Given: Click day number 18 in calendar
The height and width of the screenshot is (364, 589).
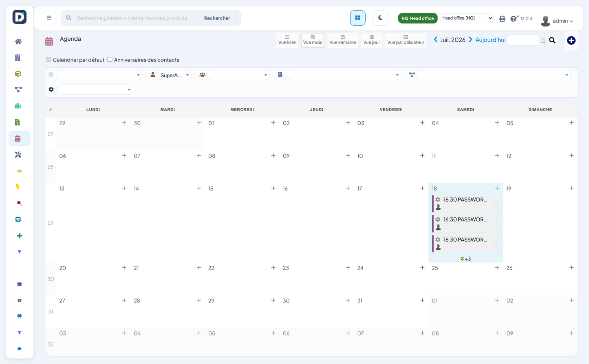Looking at the screenshot, I should pyautogui.click(x=435, y=189).
